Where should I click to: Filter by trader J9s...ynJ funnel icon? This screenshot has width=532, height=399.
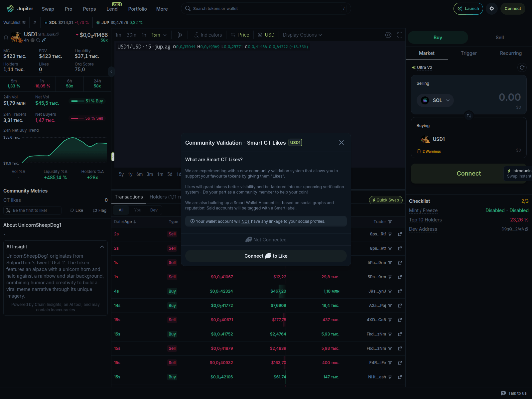click(390, 291)
